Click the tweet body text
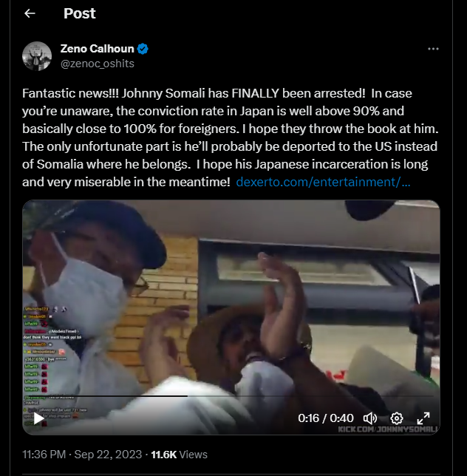This screenshot has width=467, height=476. (231, 137)
